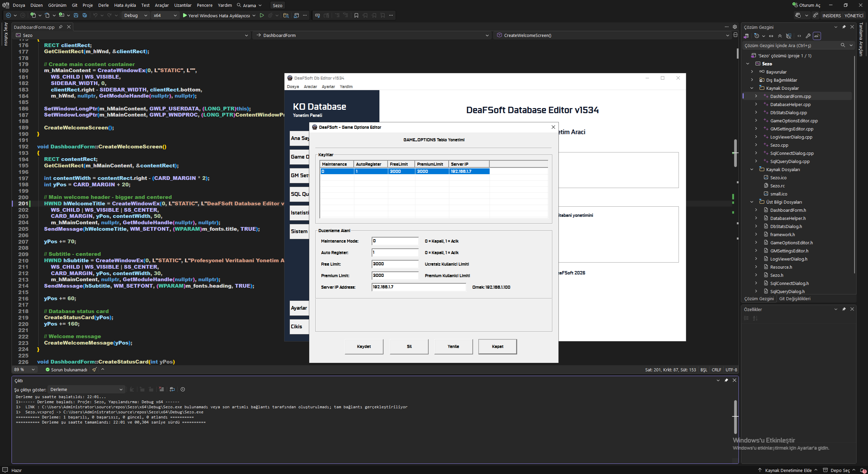Save all files with the toolbar icon
Screen dimensions: 868x474
coord(85,15)
